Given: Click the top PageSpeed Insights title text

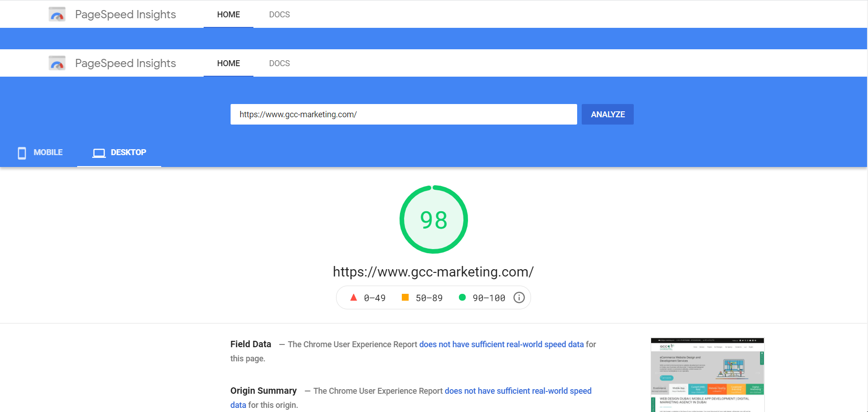Looking at the screenshot, I should [x=126, y=15].
